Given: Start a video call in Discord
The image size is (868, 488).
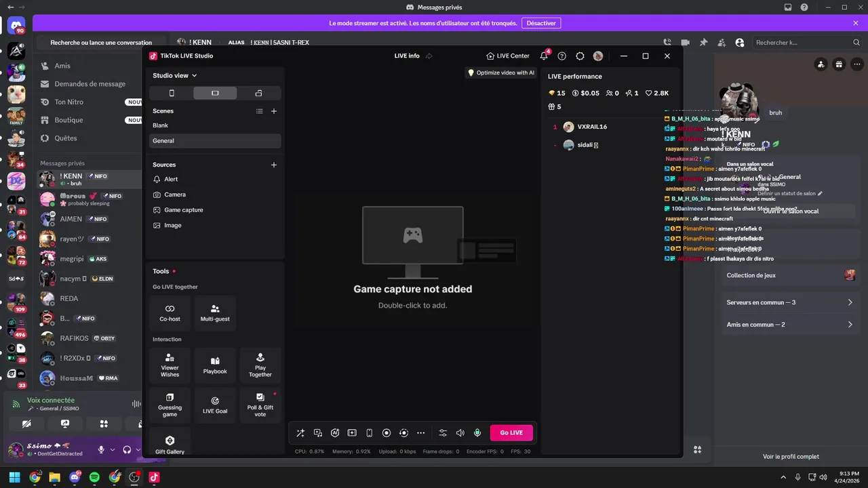Looking at the screenshot, I should click(686, 42).
